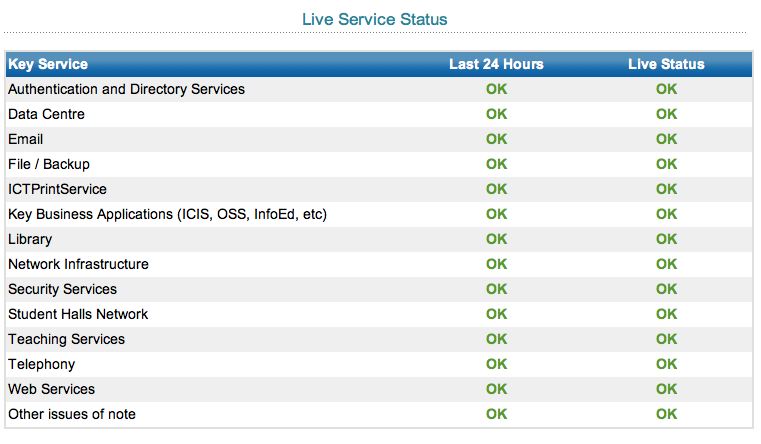The height and width of the screenshot is (444, 761).
Task: Click Telephony's Live Status OK indicator
Action: coord(666,364)
